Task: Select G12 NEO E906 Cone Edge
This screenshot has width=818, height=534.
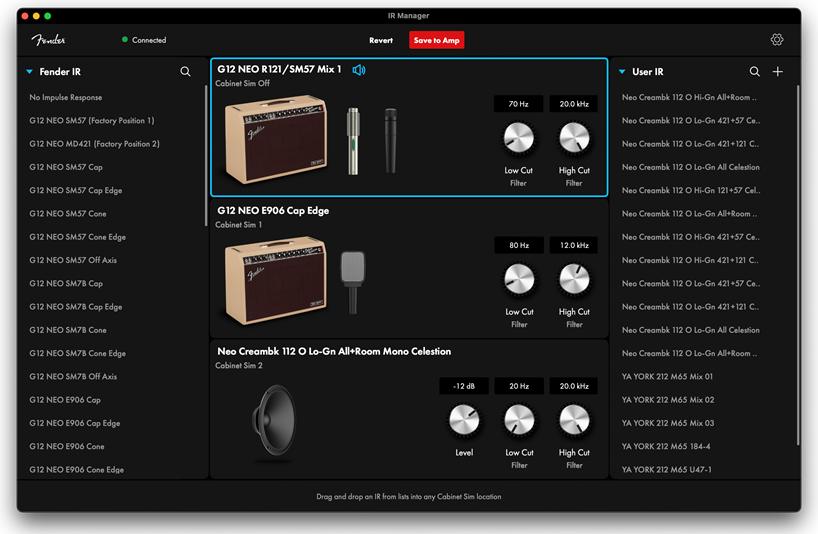Action: pos(77,470)
